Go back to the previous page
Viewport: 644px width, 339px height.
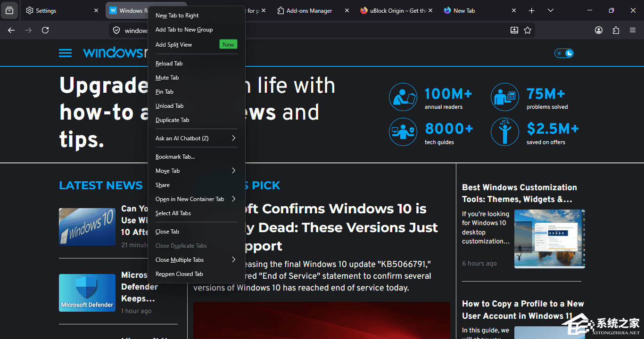[x=11, y=30]
